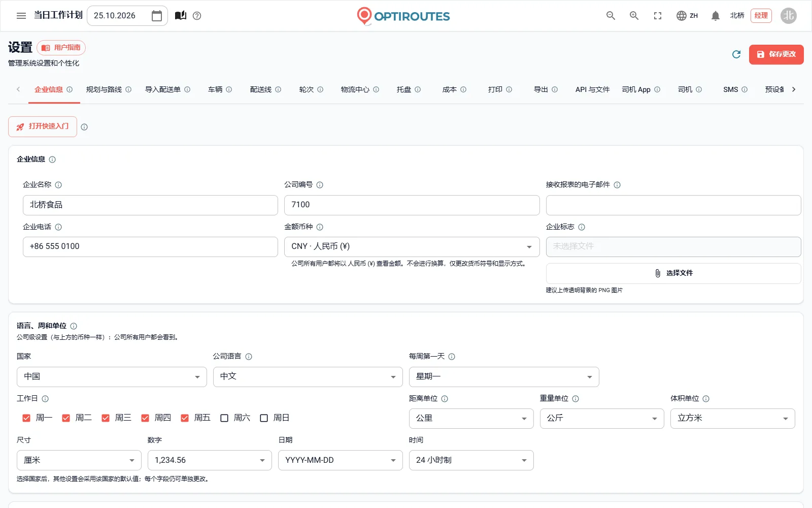Click the 企业名称 input field
812x508 pixels.
[x=150, y=205]
